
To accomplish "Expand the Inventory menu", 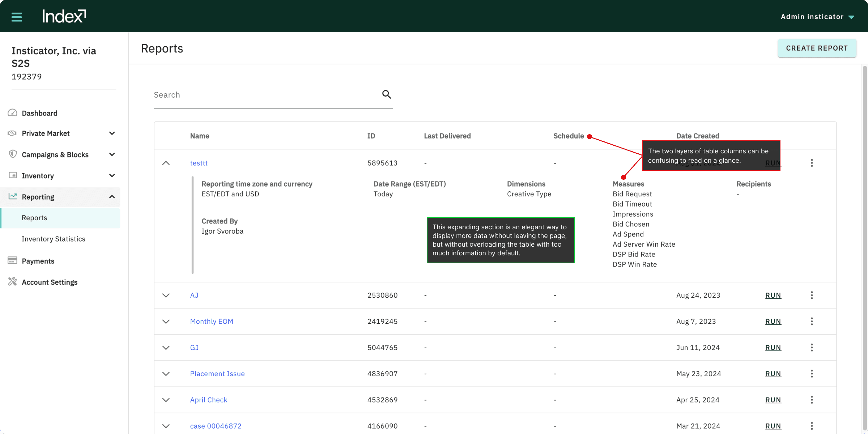I will 112,176.
